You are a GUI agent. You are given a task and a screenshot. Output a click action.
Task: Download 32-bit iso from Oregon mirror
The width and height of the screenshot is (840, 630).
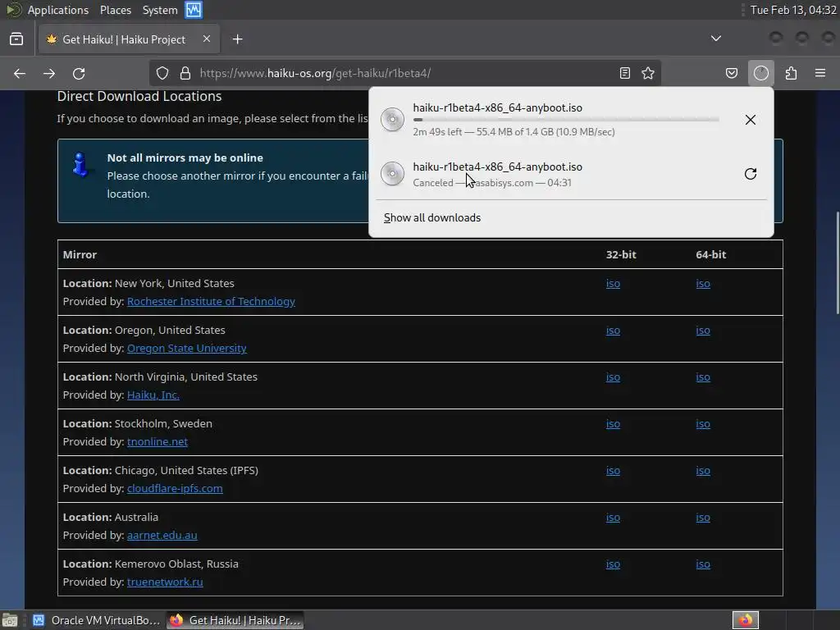[613, 331]
